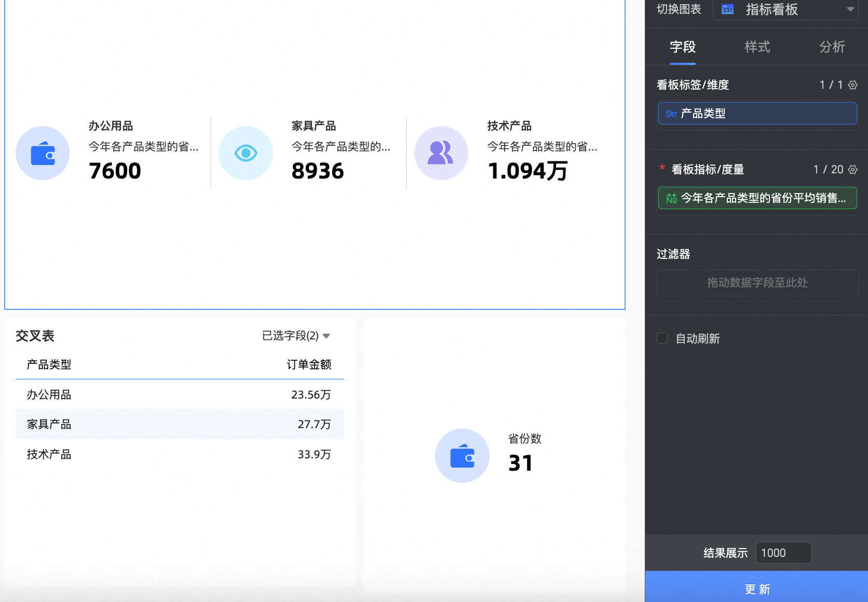Viewport: 868px width, 602px height.
Task: Click the 订单金额 column header
Action: [x=309, y=365]
